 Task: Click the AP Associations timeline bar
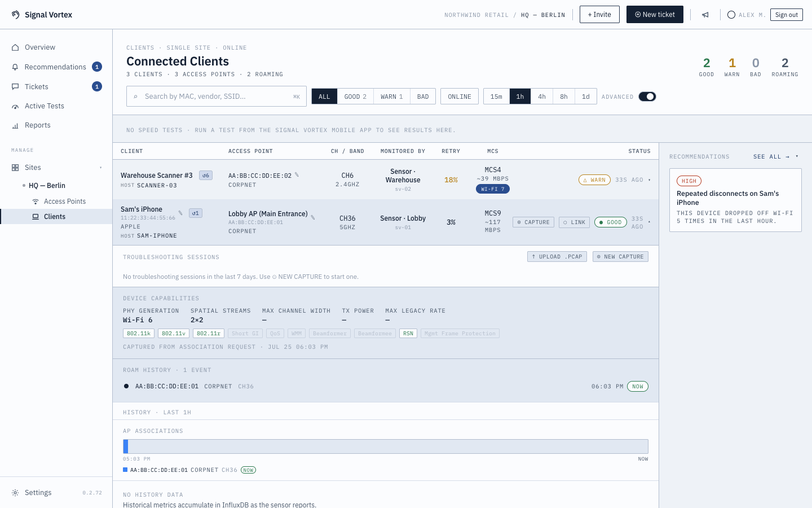pos(386,446)
